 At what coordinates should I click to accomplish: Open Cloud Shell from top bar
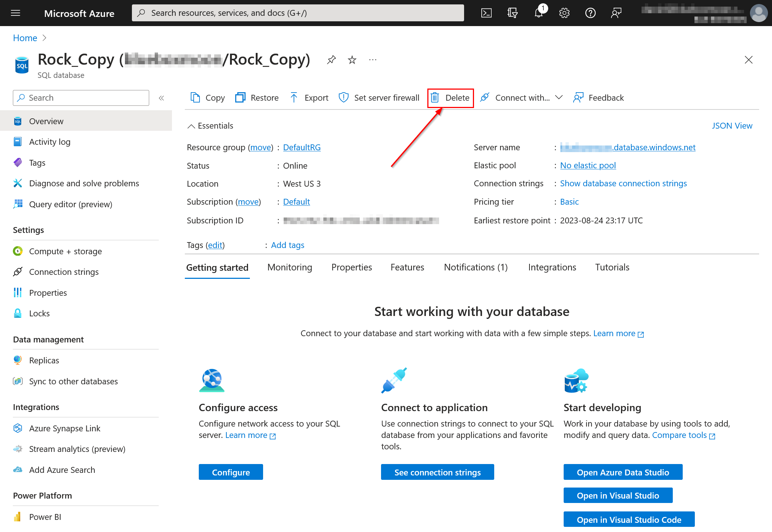(x=486, y=13)
